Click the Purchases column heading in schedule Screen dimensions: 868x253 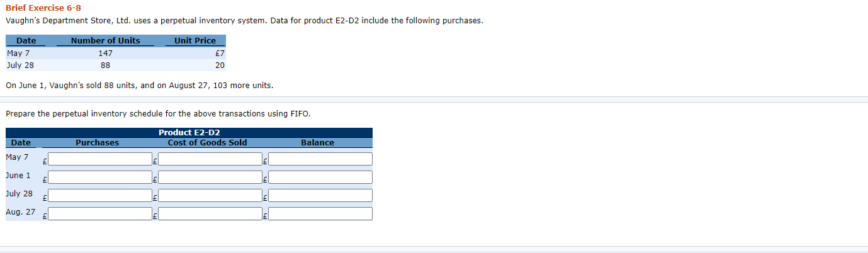pos(97,143)
